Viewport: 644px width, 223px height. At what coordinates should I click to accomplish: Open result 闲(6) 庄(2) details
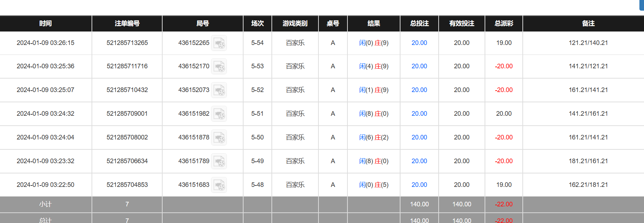pyautogui.click(x=374, y=137)
